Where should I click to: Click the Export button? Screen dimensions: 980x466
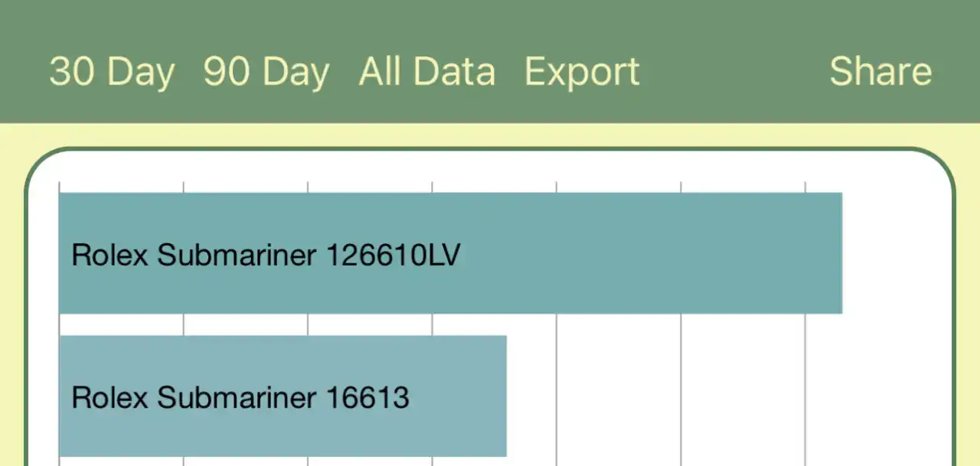click(x=582, y=72)
